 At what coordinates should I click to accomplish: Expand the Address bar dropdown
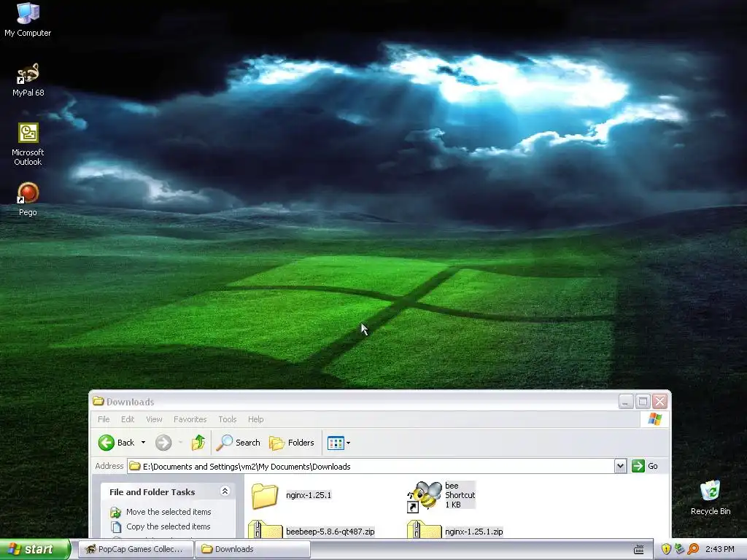(620, 466)
